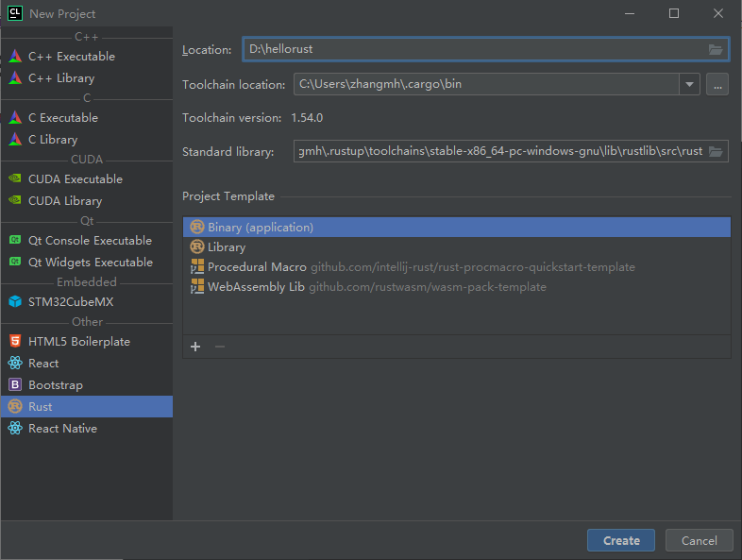Click the CUDA Library NVIDIA icon

tap(15, 200)
